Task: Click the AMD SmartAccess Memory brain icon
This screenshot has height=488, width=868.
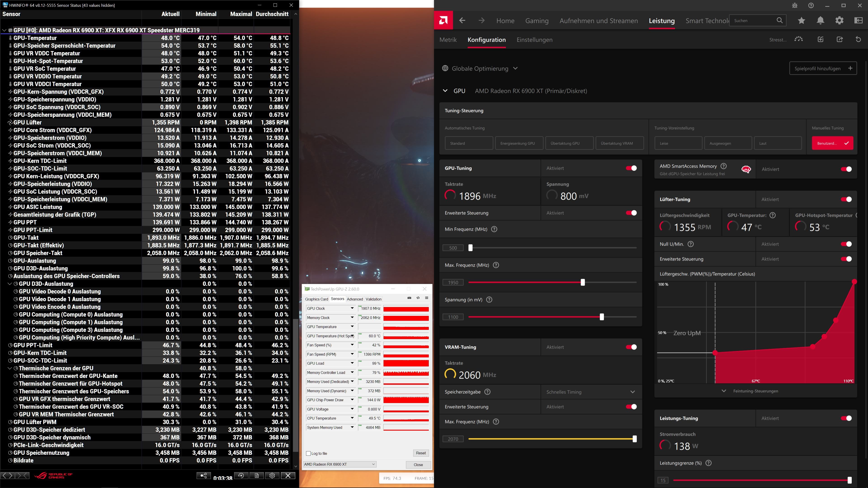Action: 746,169
